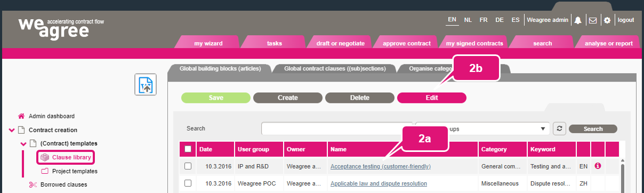Open the notifications bell icon
The width and height of the screenshot is (644, 193).
pos(578,20)
